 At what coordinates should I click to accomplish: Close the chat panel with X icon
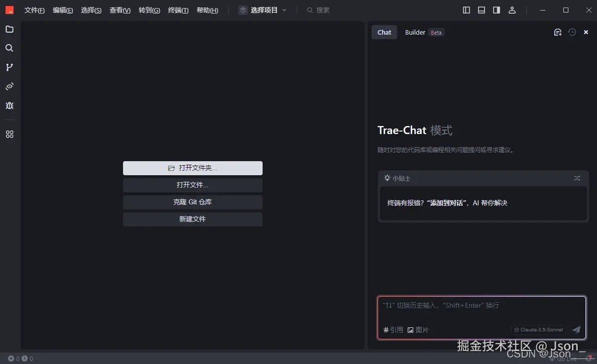(586, 32)
